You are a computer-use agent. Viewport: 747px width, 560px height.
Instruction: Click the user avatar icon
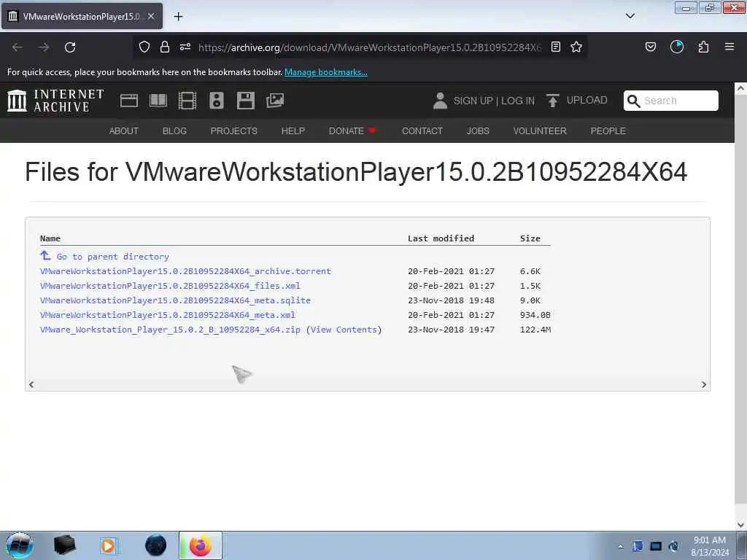point(440,101)
